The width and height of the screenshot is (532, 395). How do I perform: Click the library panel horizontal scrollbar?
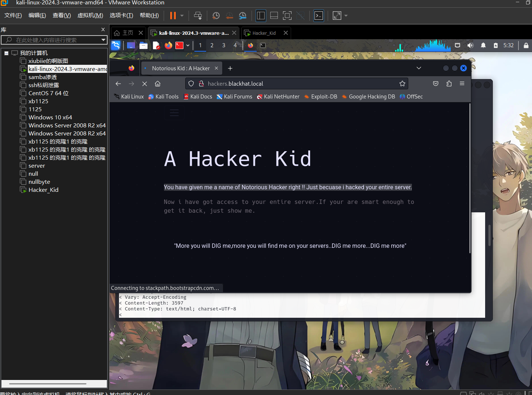[x=48, y=384]
